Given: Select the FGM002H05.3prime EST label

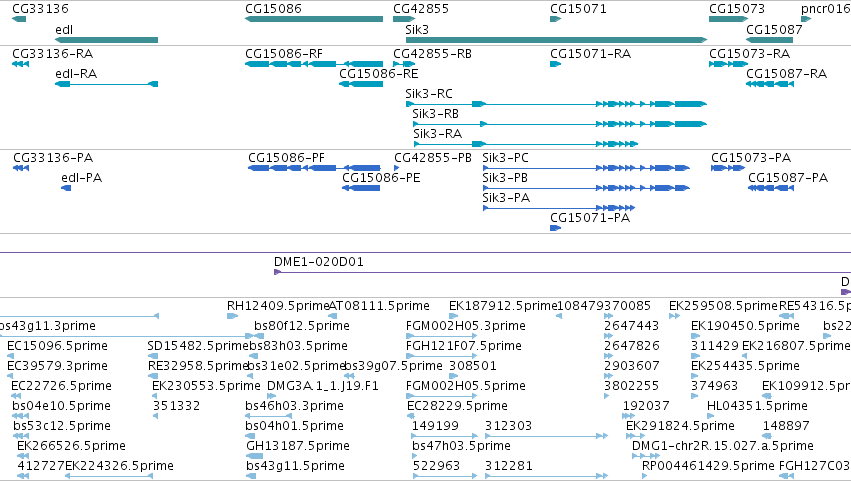Looking at the screenshot, I should coord(466,326).
